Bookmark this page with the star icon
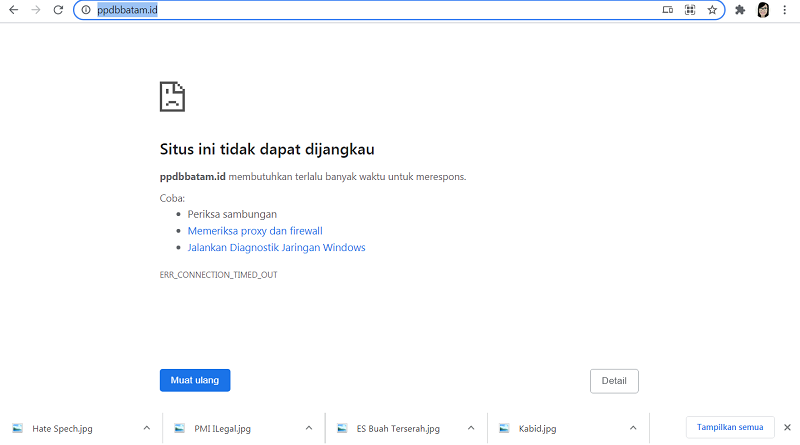 coord(712,10)
